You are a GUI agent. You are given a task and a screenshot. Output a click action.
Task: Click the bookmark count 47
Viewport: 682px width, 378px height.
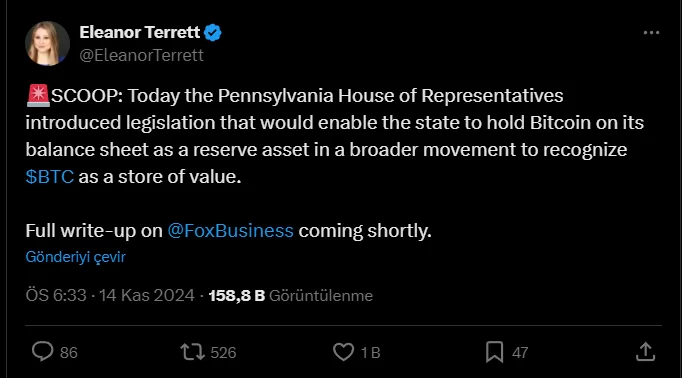point(520,353)
